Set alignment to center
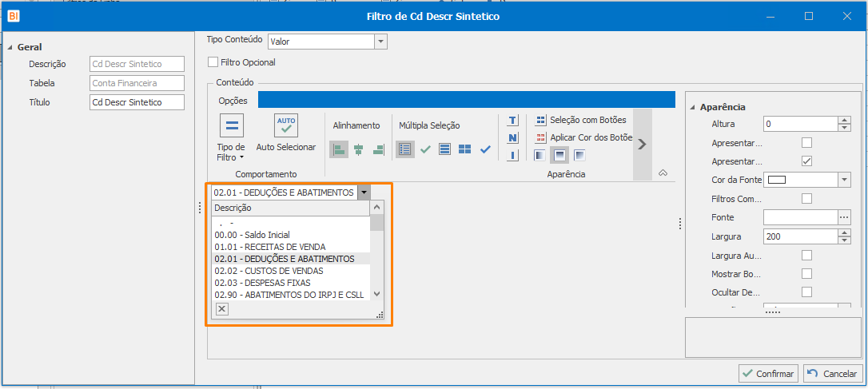 pyautogui.click(x=359, y=149)
